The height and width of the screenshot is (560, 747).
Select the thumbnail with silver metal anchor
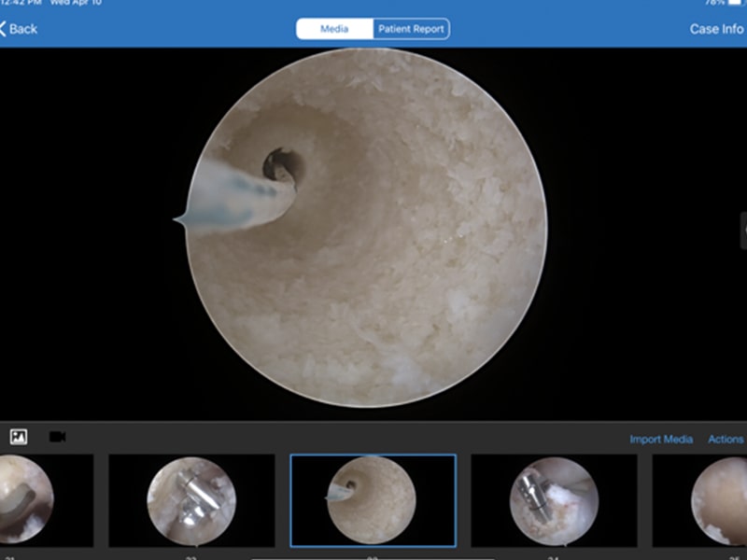click(x=191, y=500)
